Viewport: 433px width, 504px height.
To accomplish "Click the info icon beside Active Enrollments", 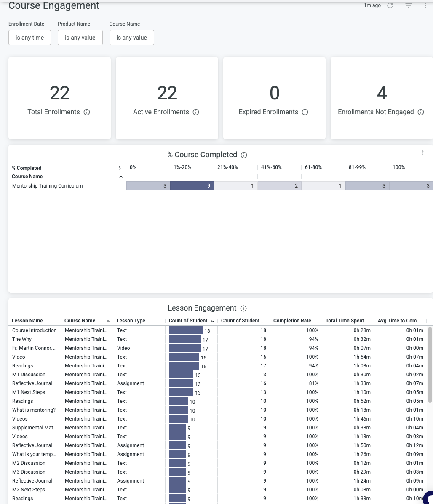I will tap(195, 112).
